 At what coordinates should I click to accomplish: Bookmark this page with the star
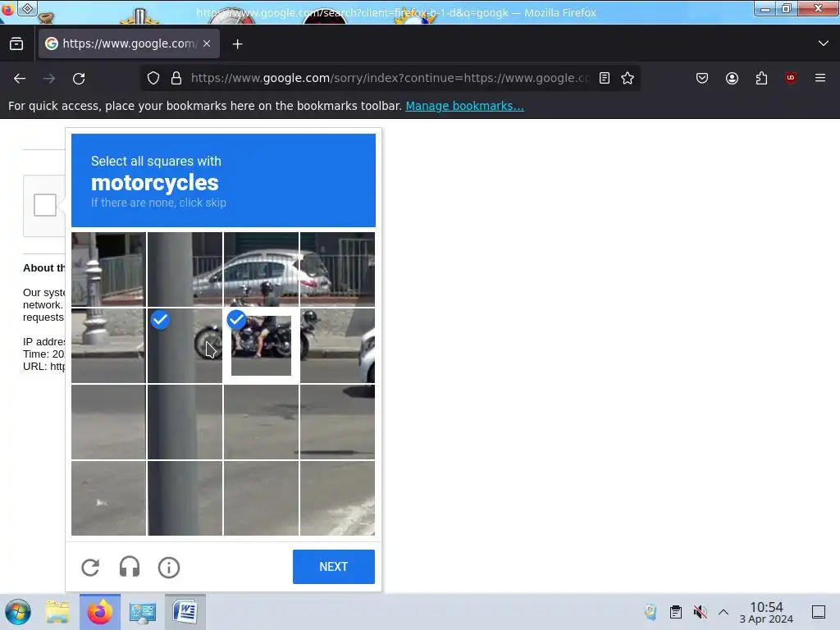pyautogui.click(x=628, y=78)
